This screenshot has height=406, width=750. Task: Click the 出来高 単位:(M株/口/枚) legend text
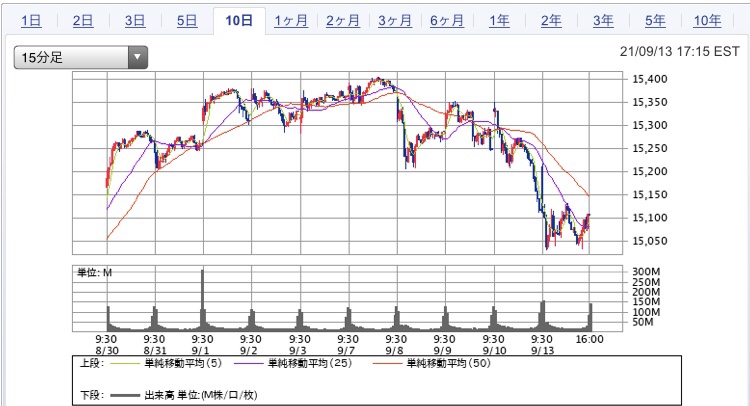(201, 395)
